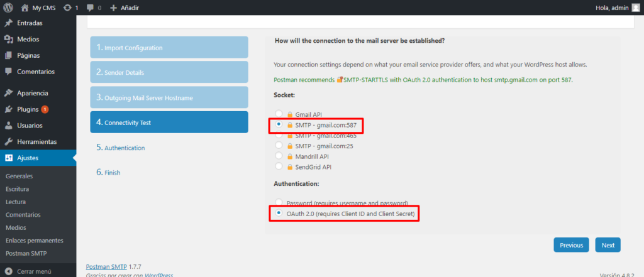Go to step 1 Import Configuration
This screenshot has width=644, height=277.
pos(169,47)
